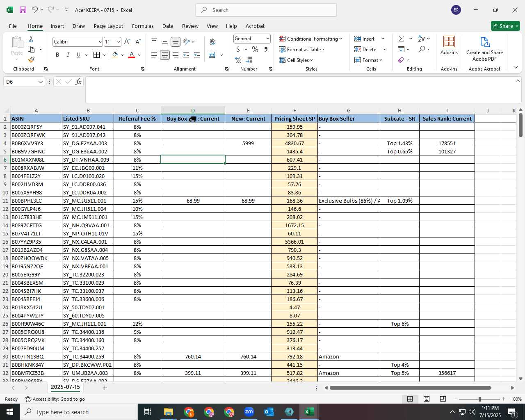
Task: Click Delete cells button
Action: coord(365,49)
